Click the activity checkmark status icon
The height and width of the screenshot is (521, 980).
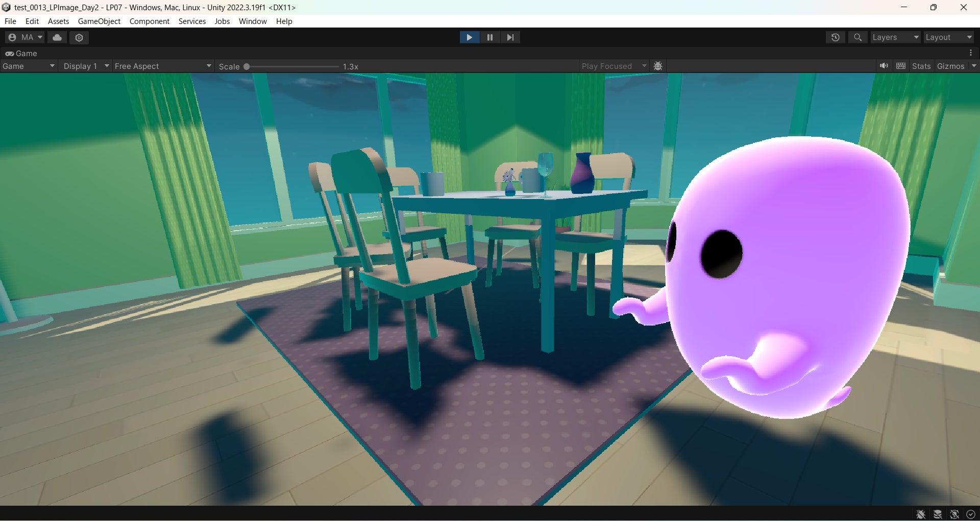[971, 514]
